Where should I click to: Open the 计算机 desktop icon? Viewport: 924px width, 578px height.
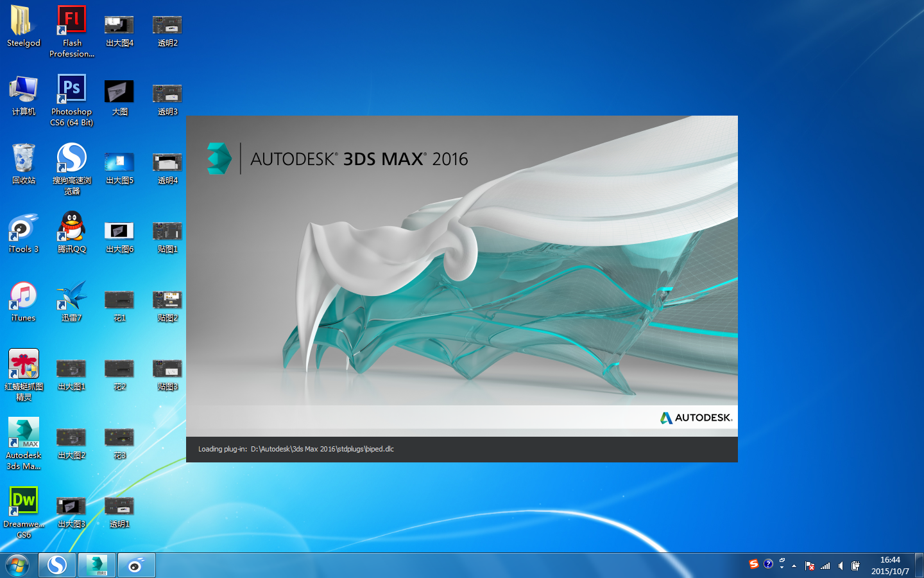click(24, 95)
